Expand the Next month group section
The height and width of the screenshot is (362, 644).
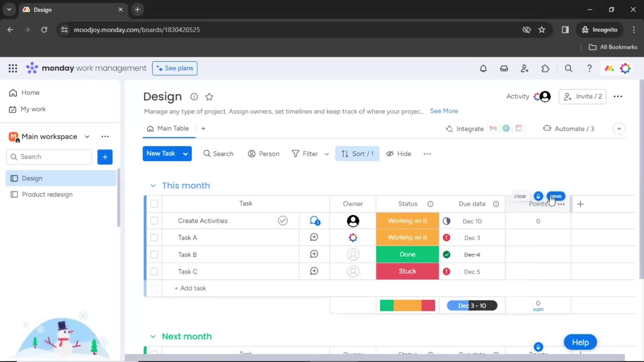pyautogui.click(x=153, y=337)
